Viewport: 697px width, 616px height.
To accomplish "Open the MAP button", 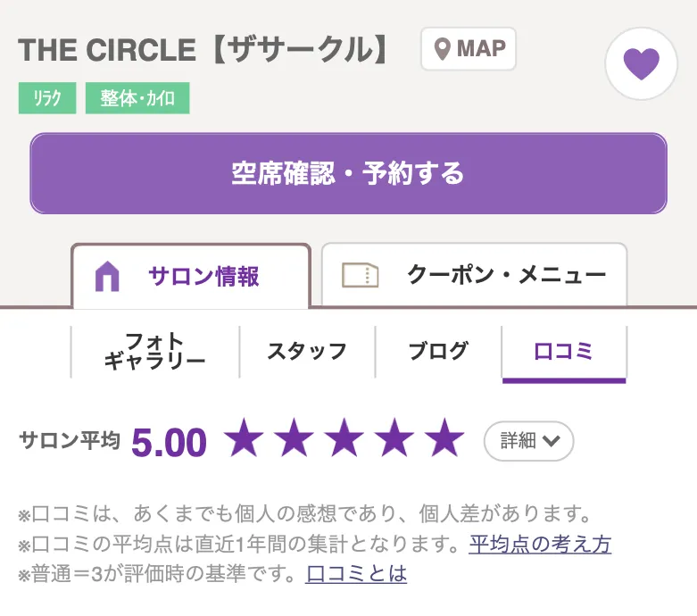I will point(469,49).
